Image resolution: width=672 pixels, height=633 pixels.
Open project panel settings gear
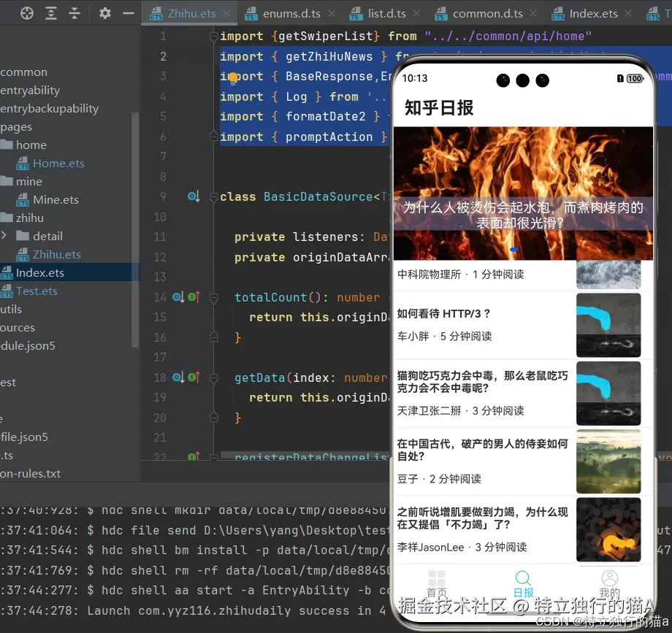pos(105,13)
